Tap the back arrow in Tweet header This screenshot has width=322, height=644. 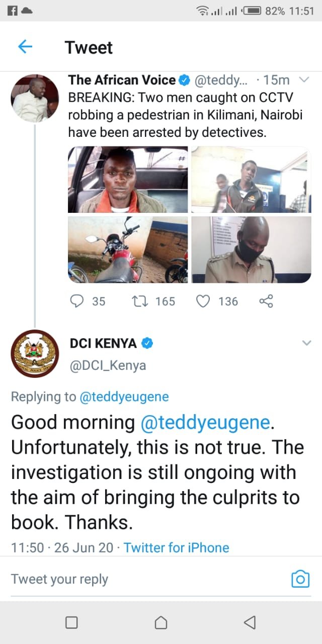[x=25, y=47]
